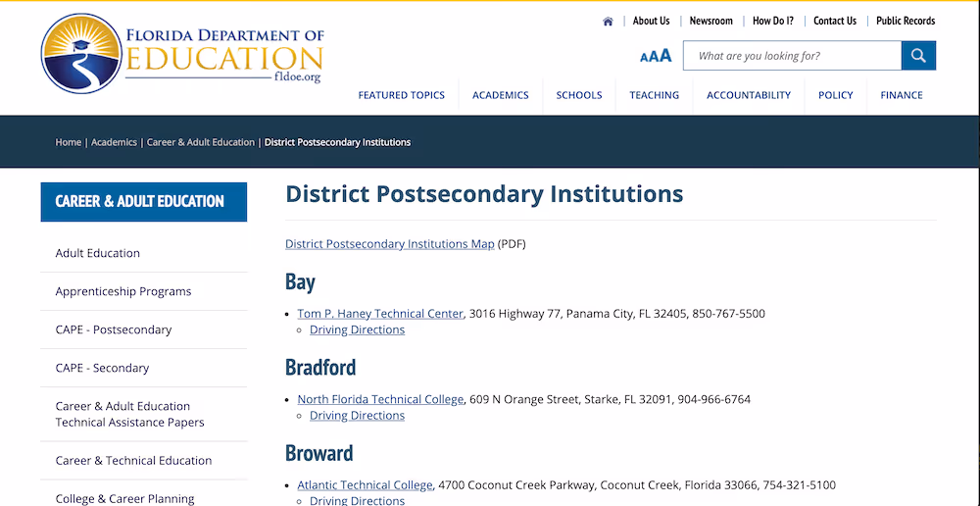The width and height of the screenshot is (980, 506).
Task: Open Career & Adult Education Technical Assistance Papers
Action: click(129, 414)
